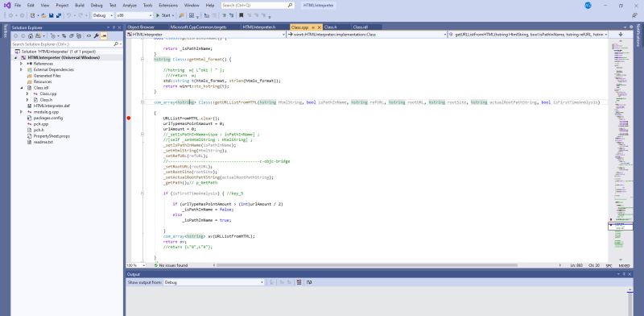Open the Notifications side tab

[638, 35]
